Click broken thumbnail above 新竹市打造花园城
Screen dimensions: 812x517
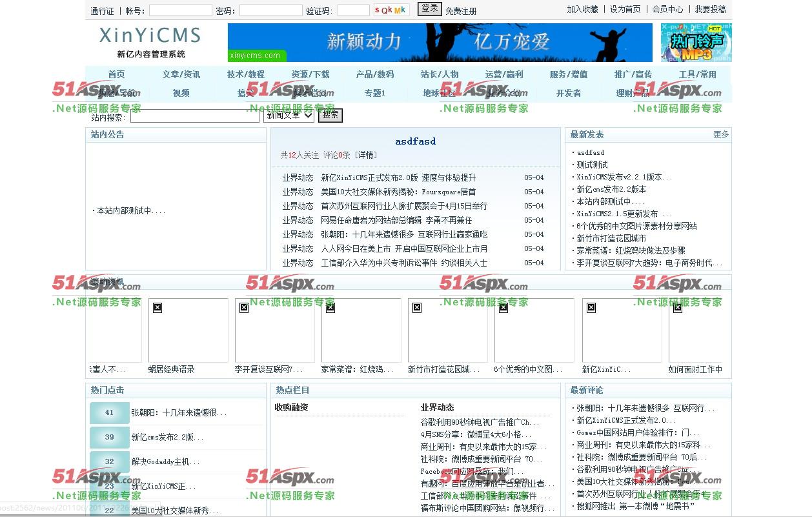click(x=448, y=330)
